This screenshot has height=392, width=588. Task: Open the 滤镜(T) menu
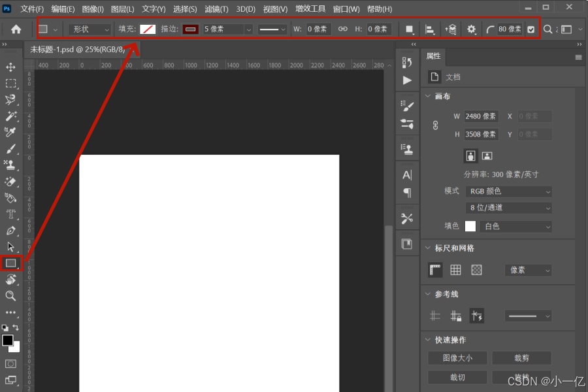[x=216, y=9]
